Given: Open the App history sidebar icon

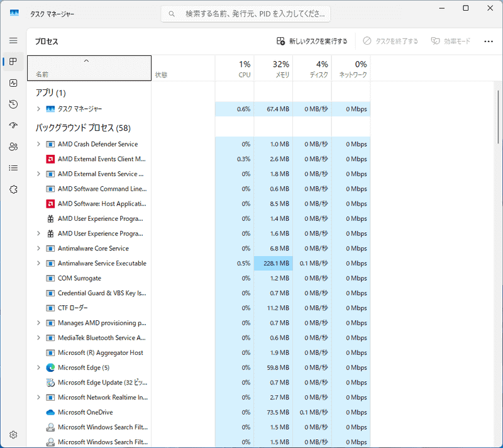Looking at the screenshot, I should (13, 104).
